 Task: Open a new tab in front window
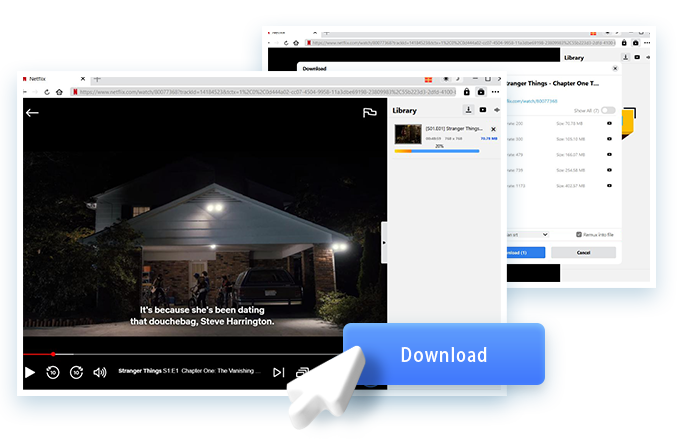(x=97, y=79)
